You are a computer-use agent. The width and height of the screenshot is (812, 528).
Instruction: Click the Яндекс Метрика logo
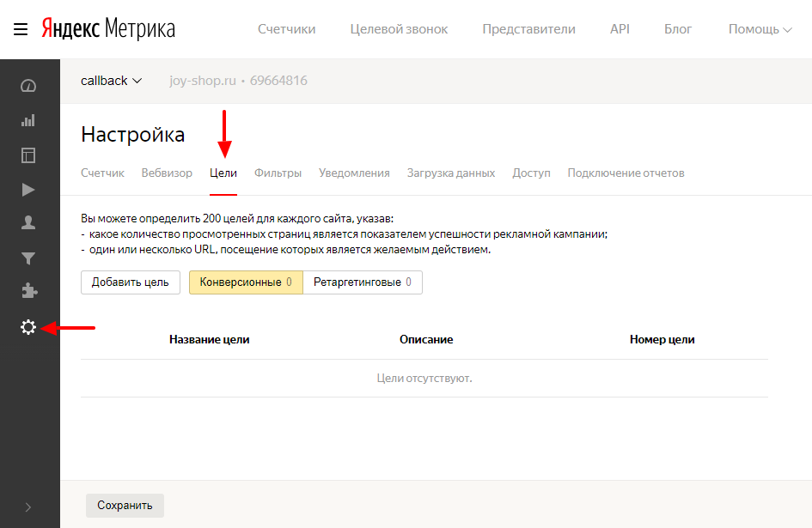point(107,29)
